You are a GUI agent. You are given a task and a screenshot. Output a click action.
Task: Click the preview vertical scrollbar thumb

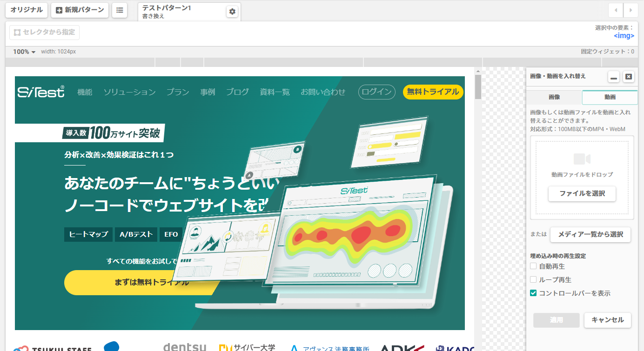pyautogui.click(x=478, y=86)
